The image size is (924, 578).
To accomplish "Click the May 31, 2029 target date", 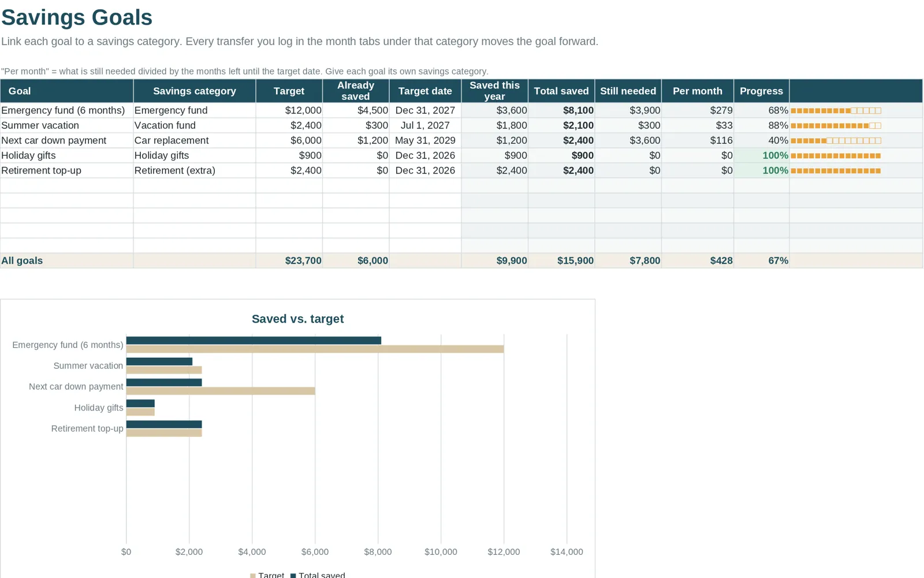I will [x=425, y=140].
